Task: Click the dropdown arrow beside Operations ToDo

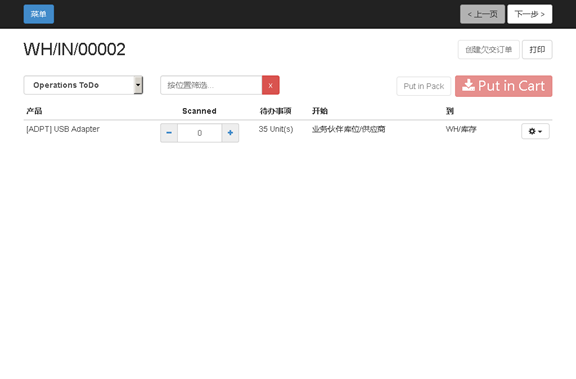Action: 138,85
